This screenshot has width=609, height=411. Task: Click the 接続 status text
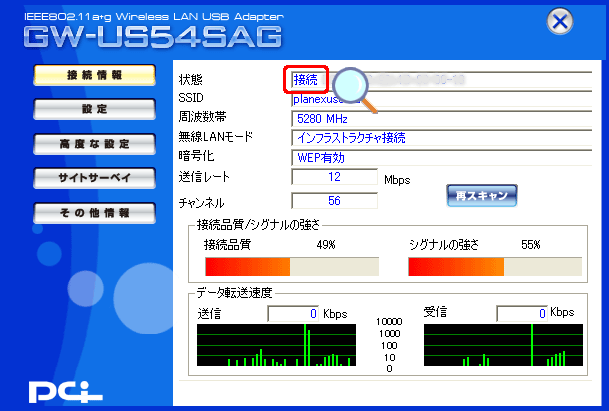pyautogui.click(x=306, y=80)
